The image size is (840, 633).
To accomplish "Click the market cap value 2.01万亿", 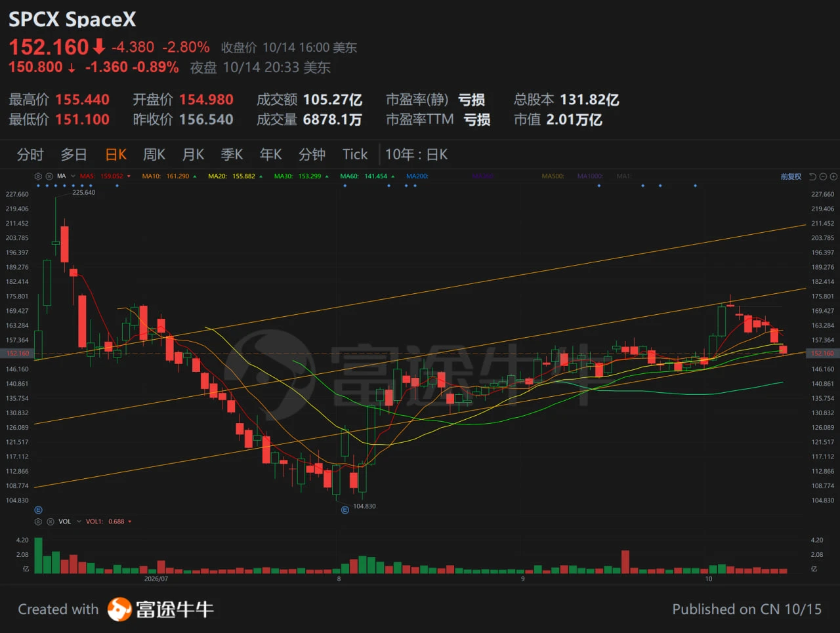I will (x=574, y=120).
